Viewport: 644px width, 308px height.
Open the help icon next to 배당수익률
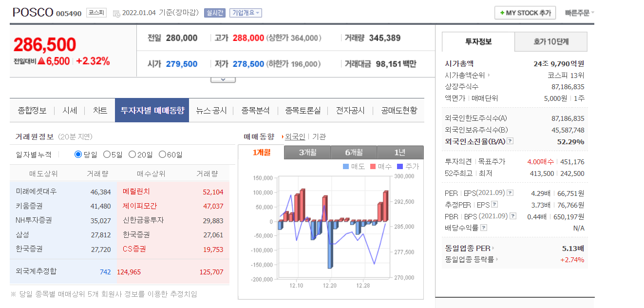pos(484,228)
